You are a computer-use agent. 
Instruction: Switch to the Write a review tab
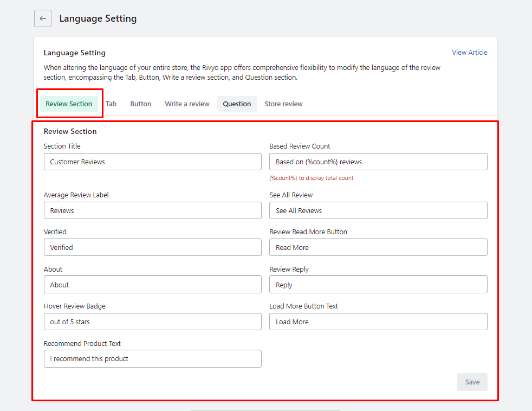tap(186, 104)
